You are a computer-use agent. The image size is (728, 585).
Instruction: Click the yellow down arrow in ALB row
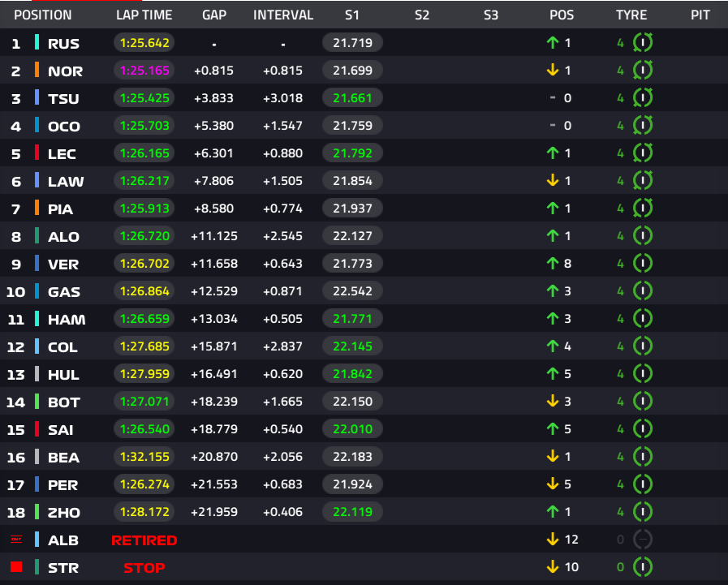click(553, 539)
